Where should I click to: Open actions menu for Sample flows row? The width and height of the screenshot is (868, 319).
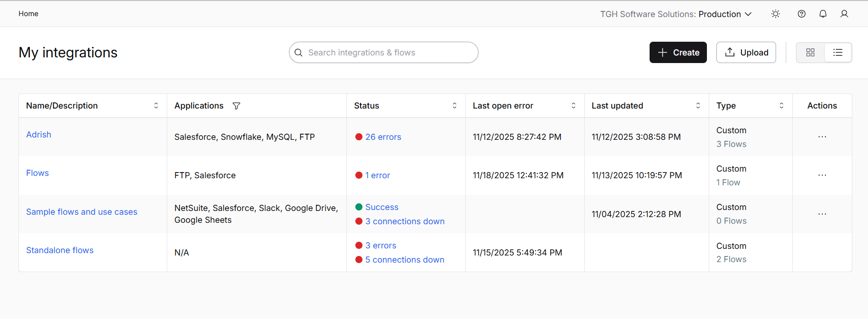point(822,214)
